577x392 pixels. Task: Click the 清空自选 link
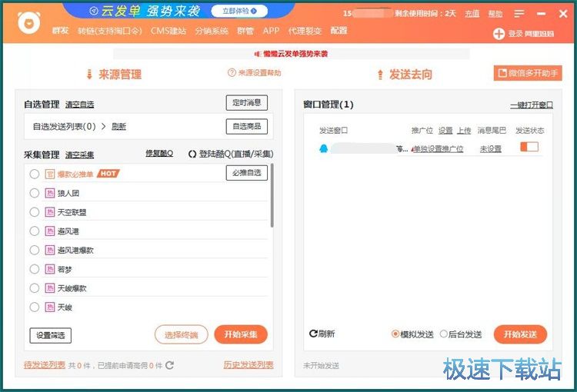79,105
